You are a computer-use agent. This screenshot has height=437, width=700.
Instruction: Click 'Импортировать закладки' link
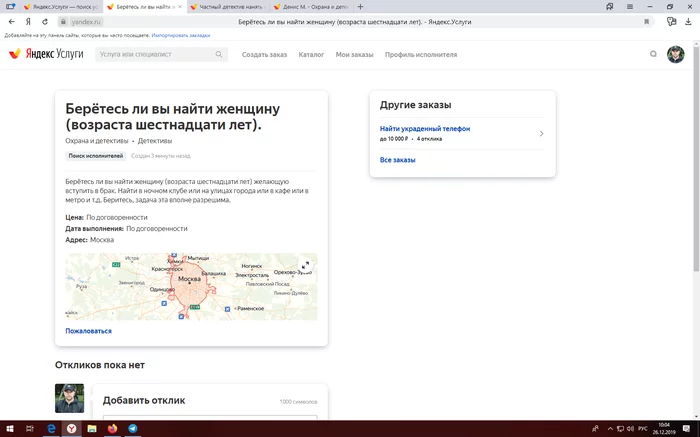pyautogui.click(x=181, y=35)
